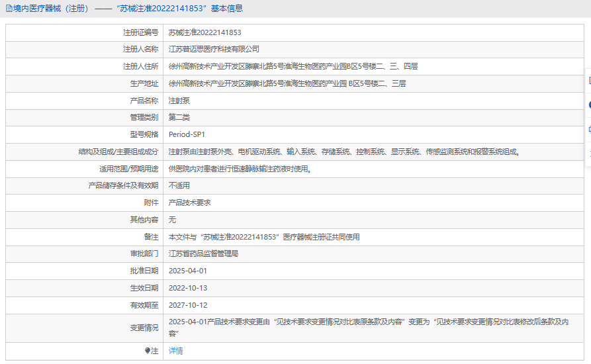Screen dimensions: 591x364
Task: Click the topmost icon in right floating sidebar
Action: pos(588,80)
